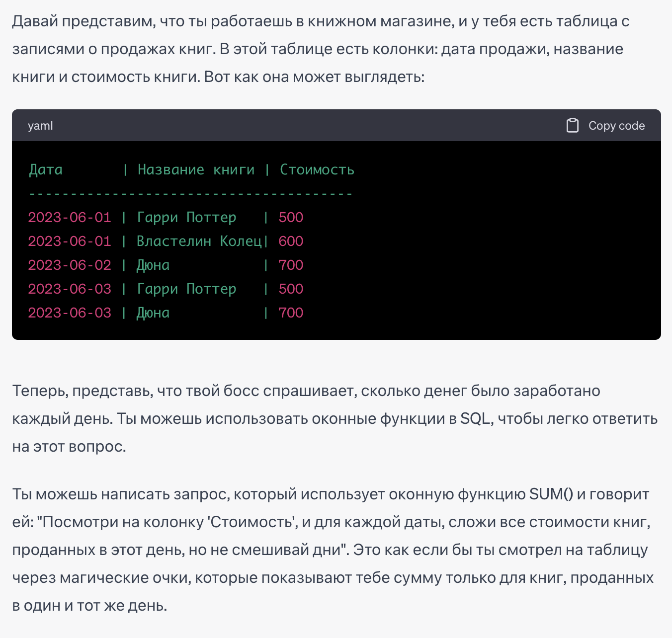Click the Властелин Колец book title
The width and height of the screenshot is (672, 638).
point(199,241)
